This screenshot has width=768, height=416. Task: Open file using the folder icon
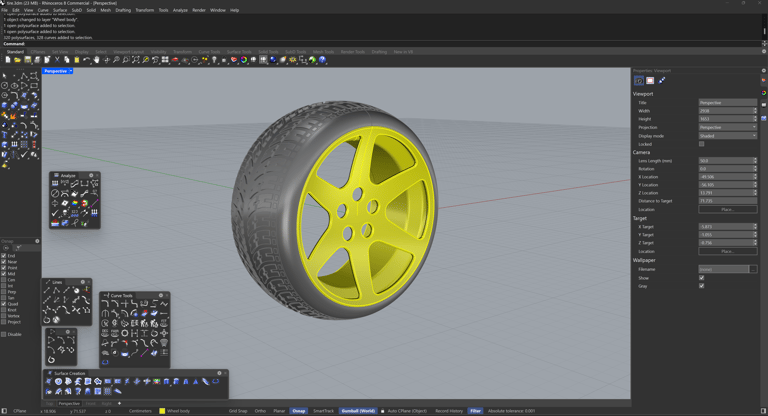pos(19,60)
